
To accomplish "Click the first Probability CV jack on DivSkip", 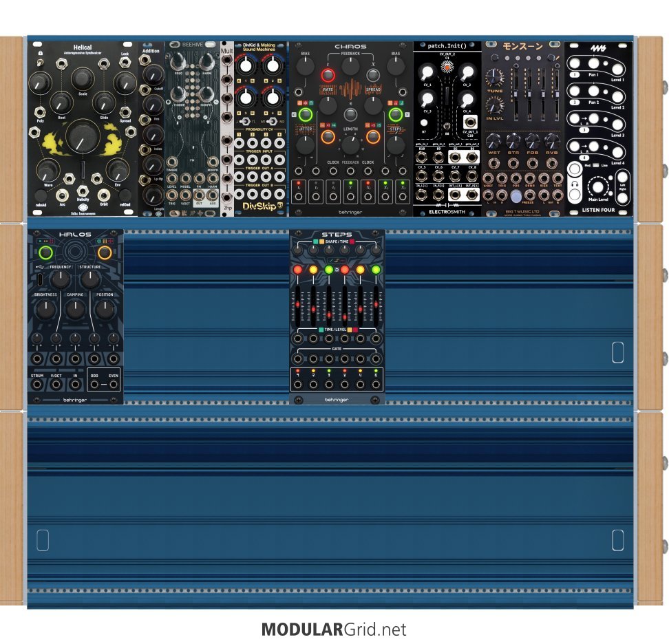I will click(x=239, y=143).
